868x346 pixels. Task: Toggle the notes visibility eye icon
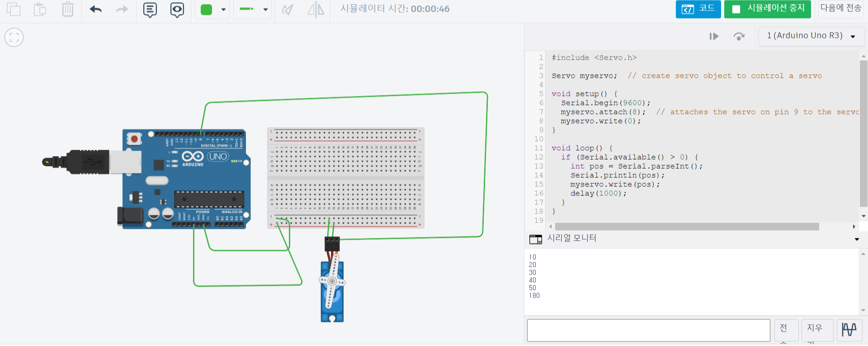pos(177,9)
